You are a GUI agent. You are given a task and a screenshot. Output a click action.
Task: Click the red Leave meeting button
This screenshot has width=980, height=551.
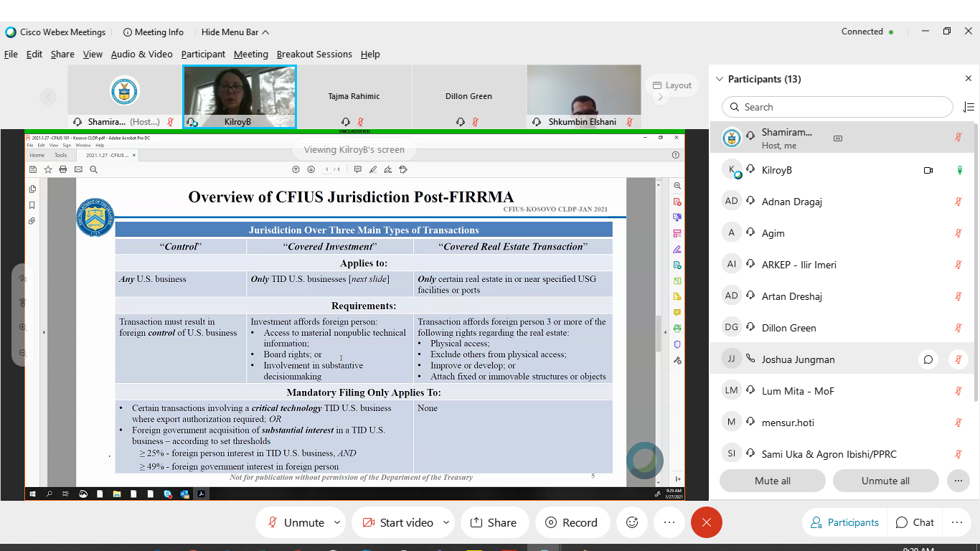(x=706, y=523)
